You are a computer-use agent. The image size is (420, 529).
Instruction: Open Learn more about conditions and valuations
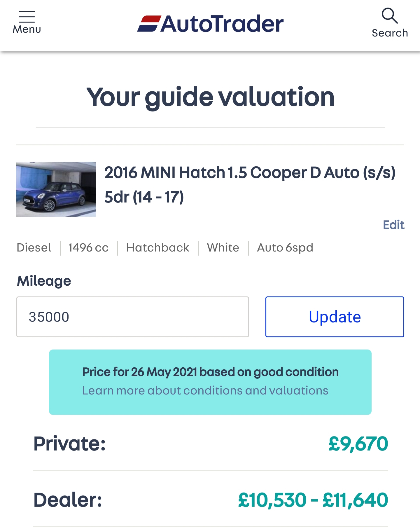205,391
